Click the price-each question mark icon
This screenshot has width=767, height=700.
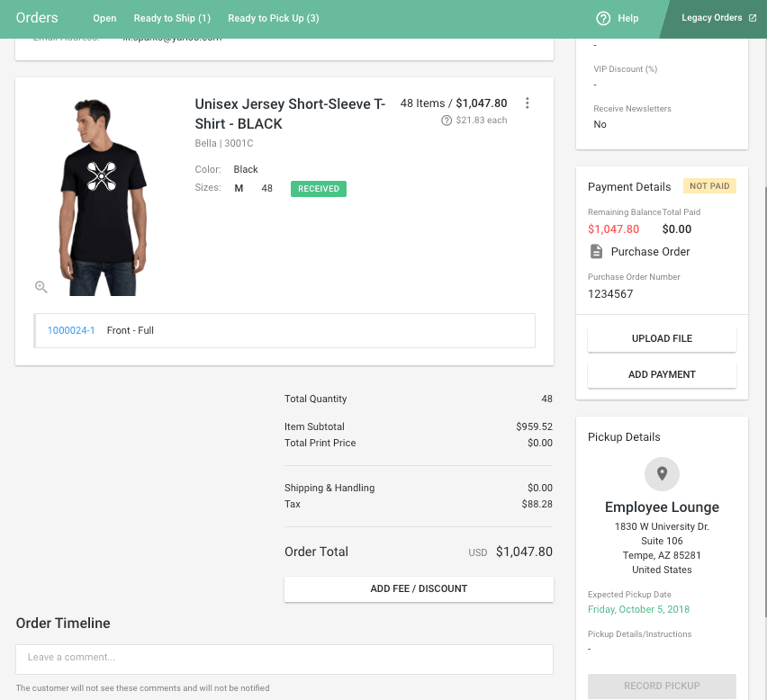[x=447, y=121]
